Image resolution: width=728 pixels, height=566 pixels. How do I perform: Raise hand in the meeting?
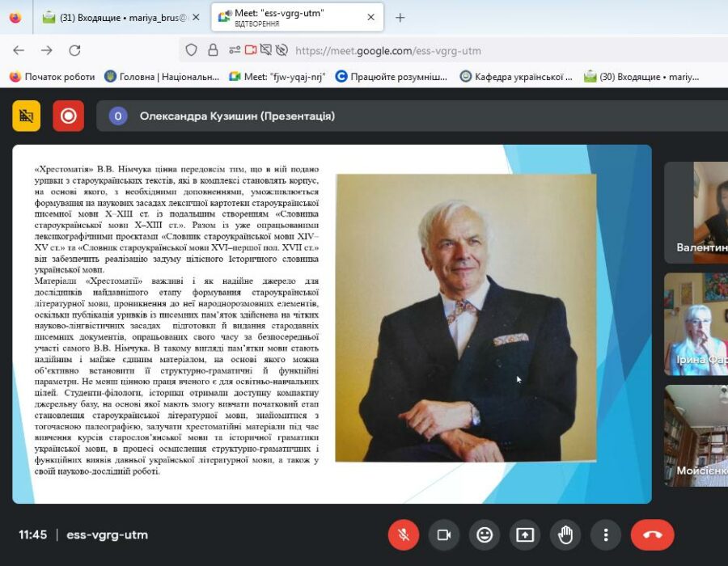click(565, 534)
